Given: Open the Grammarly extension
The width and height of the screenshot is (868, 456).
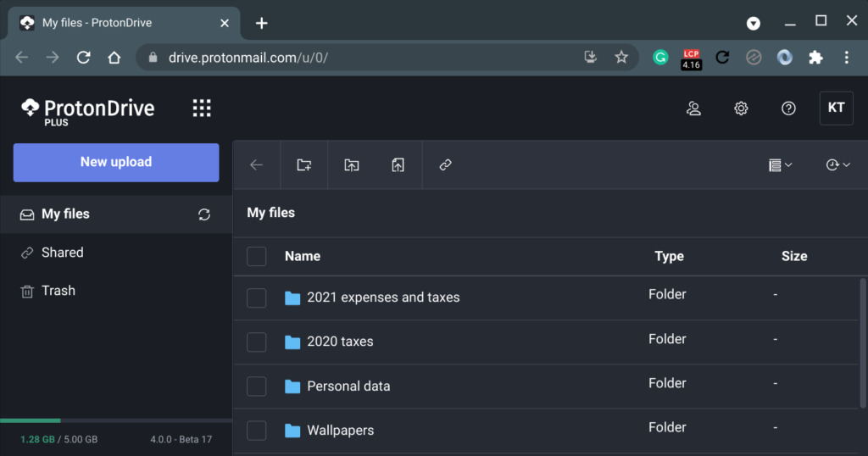Looking at the screenshot, I should [x=660, y=58].
